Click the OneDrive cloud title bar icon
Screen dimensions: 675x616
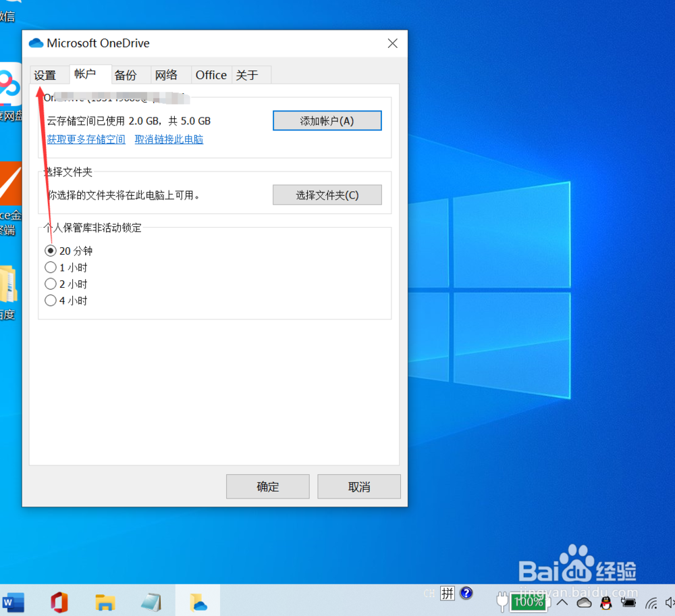(x=36, y=43)
